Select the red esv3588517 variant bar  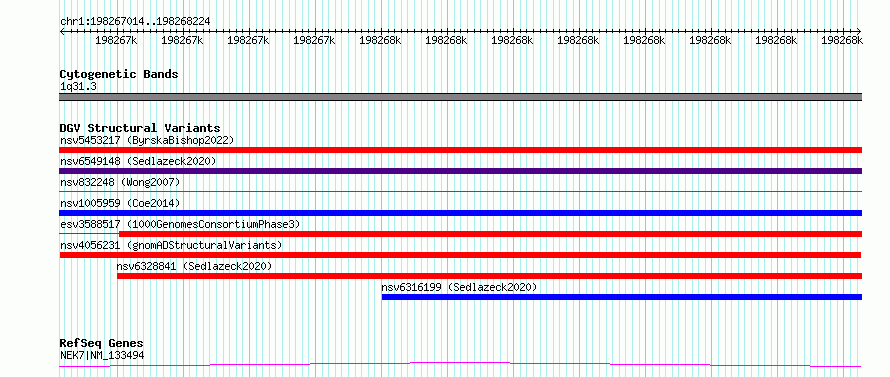[490, 234]
